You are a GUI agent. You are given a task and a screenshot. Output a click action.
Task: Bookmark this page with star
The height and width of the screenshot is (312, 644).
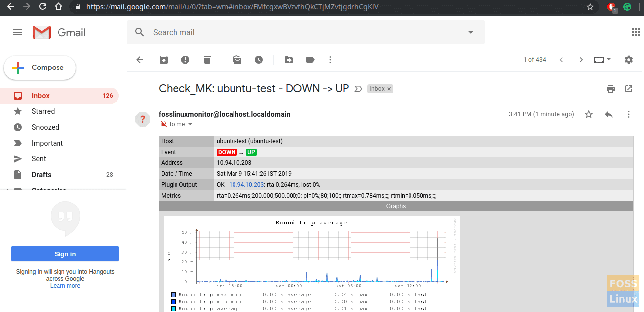tap(590, 7)
